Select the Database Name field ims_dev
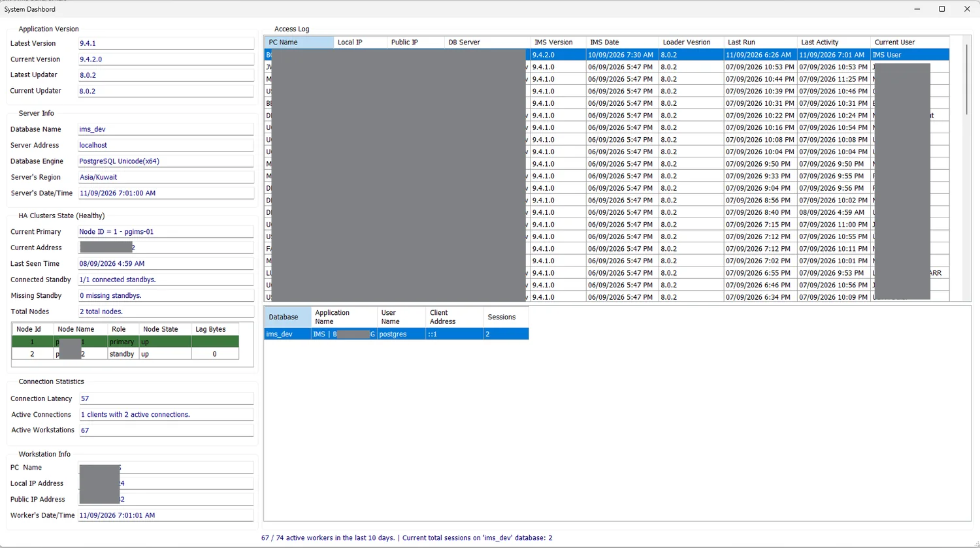This screenshot has width=980, height=548. click(166, 129)
